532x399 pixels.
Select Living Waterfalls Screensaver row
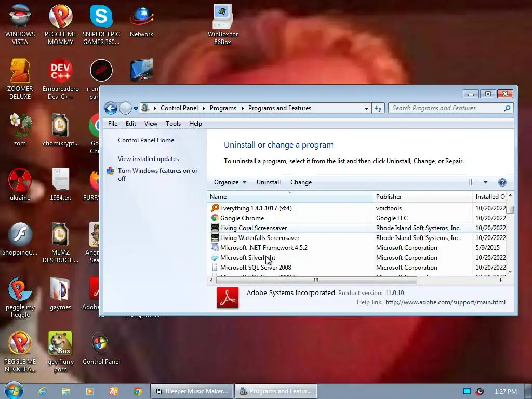pyautogui.click(x=356, y=237)
